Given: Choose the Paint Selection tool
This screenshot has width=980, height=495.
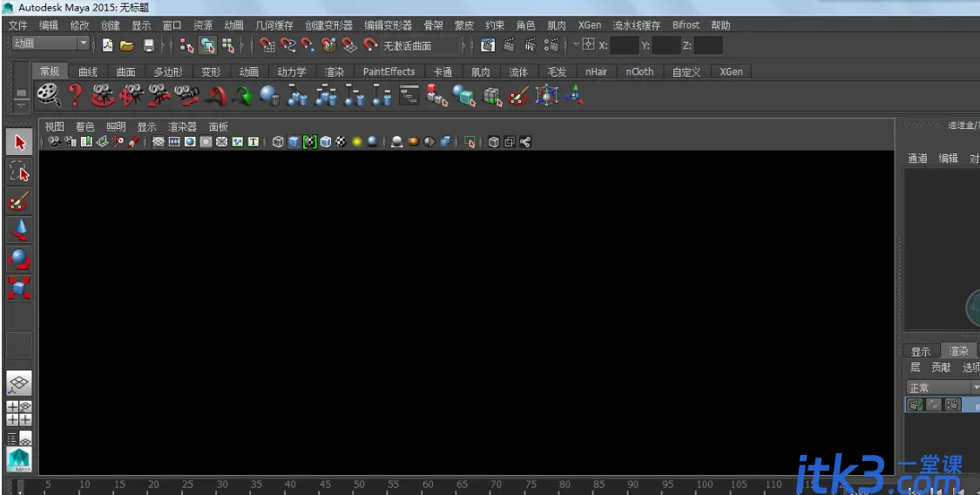Looking at the screenshot, I should pyautogui.click(x=19, y=200).
